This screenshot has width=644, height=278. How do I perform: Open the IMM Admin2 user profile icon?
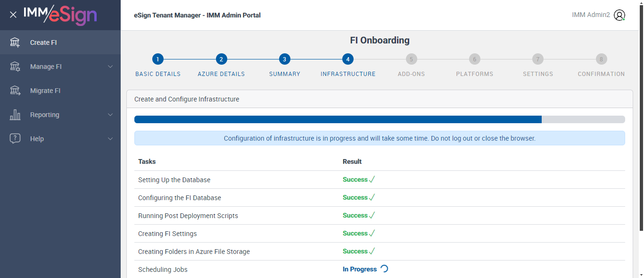pos(619,15)
